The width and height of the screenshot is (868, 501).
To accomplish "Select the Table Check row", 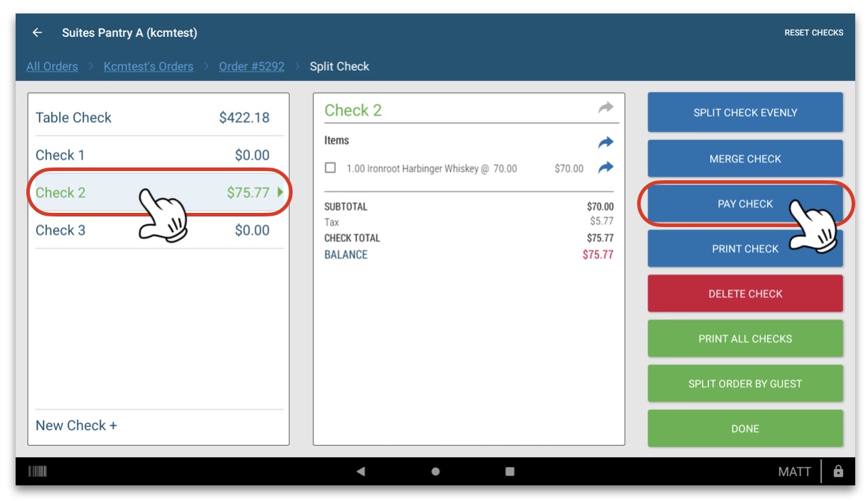I will pyautogui.click(x=158, y=118).
